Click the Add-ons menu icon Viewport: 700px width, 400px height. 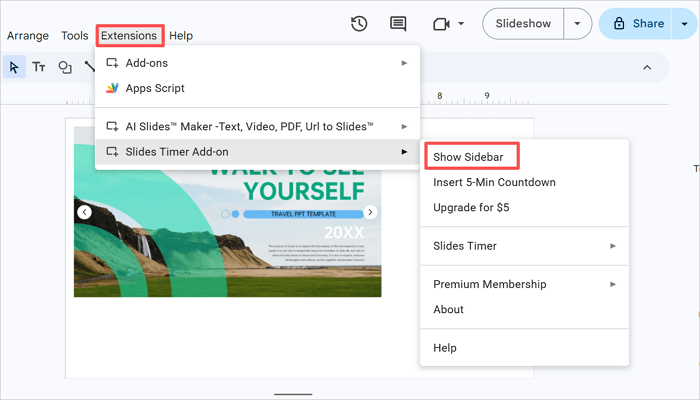(x=112, y=63)
